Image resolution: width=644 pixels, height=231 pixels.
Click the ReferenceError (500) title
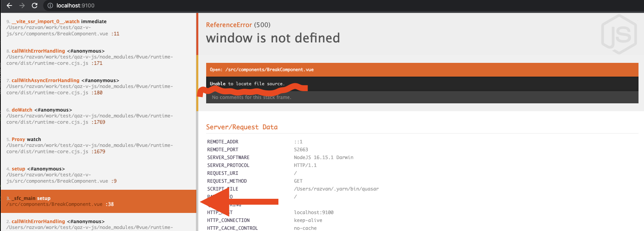coord(238,25)
